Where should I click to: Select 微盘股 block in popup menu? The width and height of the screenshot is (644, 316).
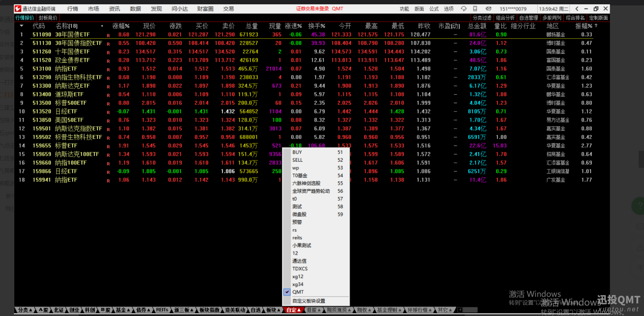click(x=316, y=214)
